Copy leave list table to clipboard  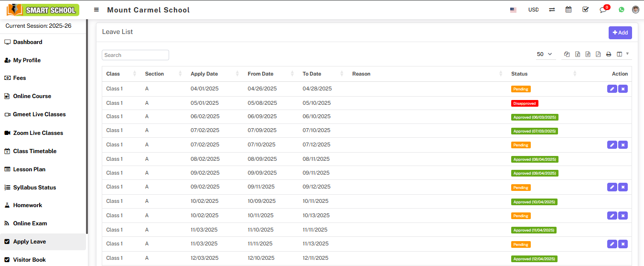point(567,55)
